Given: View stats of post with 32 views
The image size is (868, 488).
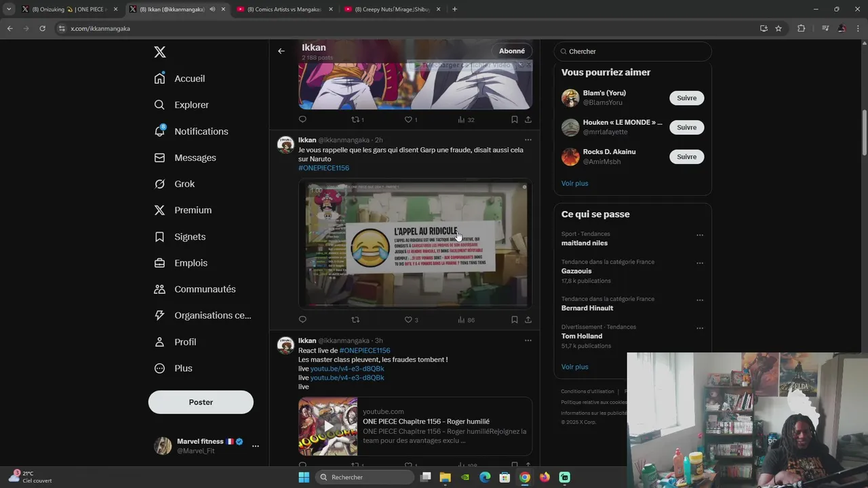Looking at the screenshot, I should click(x=466, y=119).
